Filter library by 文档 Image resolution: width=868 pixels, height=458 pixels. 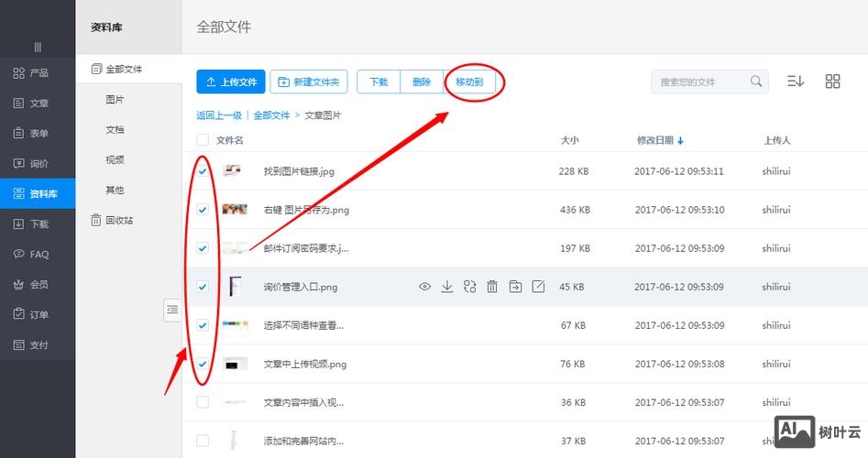coord(115,129)
